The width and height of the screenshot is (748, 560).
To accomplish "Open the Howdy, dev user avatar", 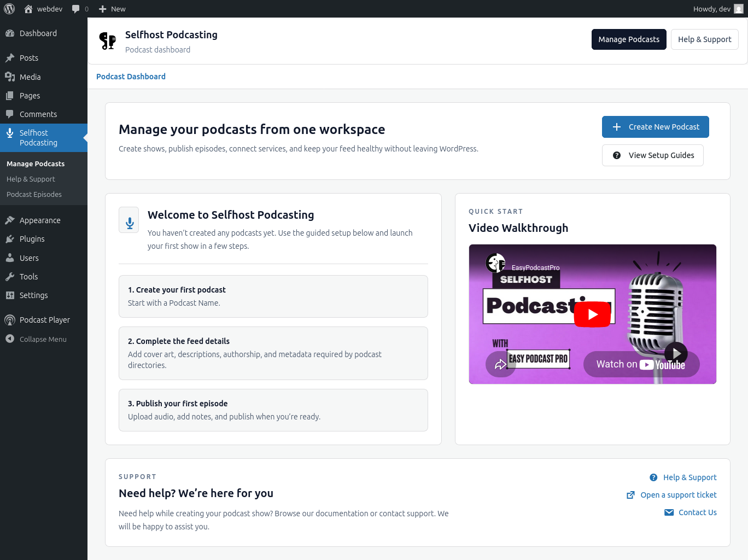I will pyautogui.click(x=739, y=9).
